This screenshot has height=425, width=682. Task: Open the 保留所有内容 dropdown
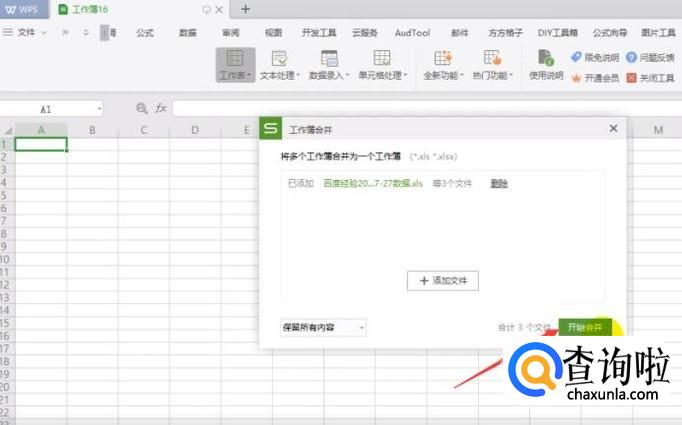(323, 327)
